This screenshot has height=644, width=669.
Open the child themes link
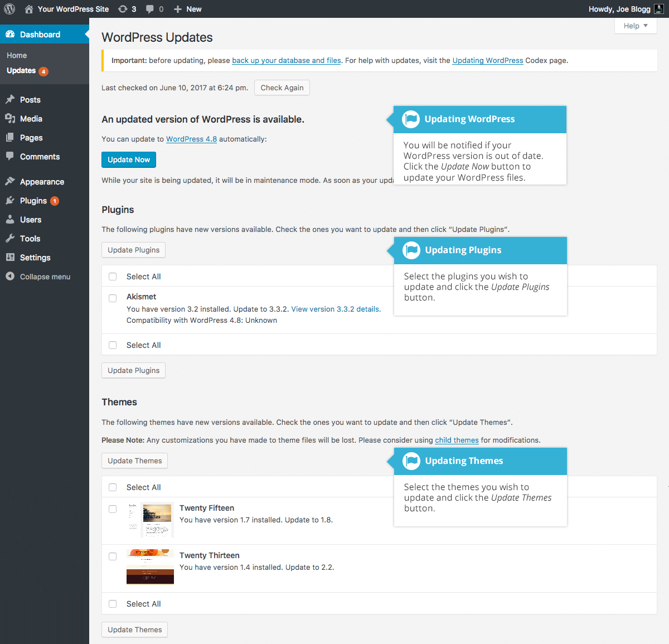point(457,440)
